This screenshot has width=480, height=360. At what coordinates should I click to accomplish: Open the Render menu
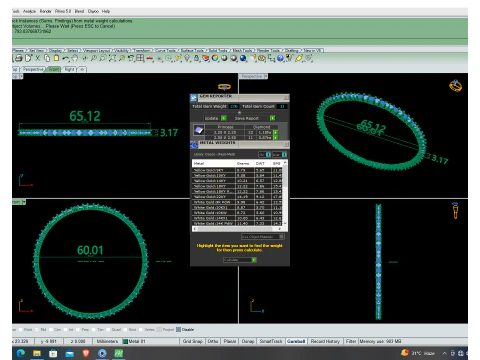click(x=46, y=11)
